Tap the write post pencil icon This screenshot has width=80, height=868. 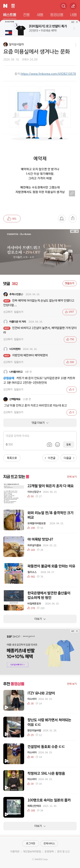(73, 6)
